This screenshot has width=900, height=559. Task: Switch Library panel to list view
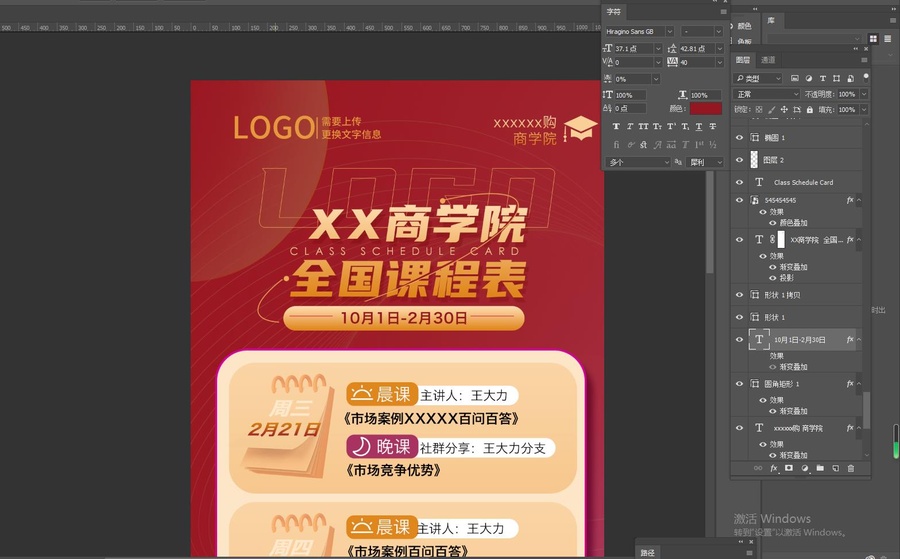click(886, 38)
